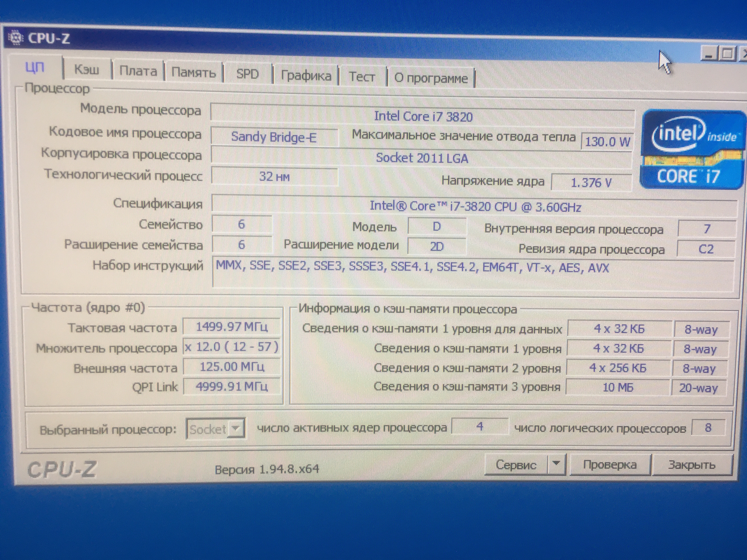
Task: Switch to the Кэш tab
Action: 87,70
